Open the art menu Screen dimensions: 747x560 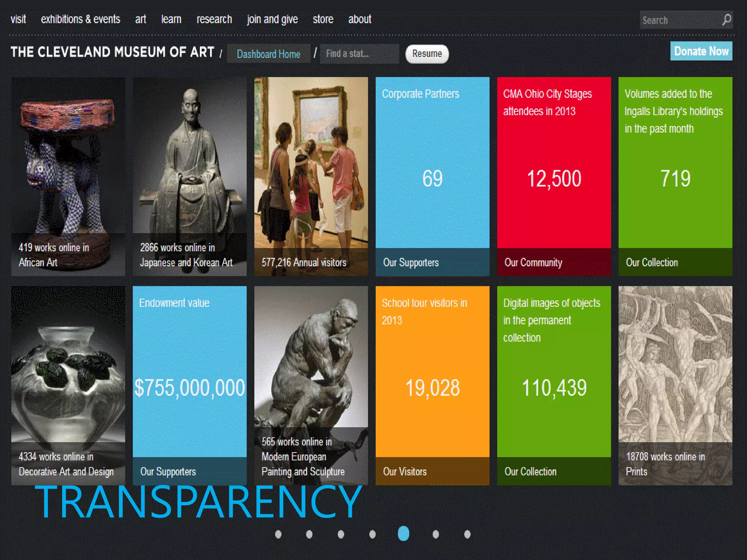pyautogui.click(x=141, y=19)
